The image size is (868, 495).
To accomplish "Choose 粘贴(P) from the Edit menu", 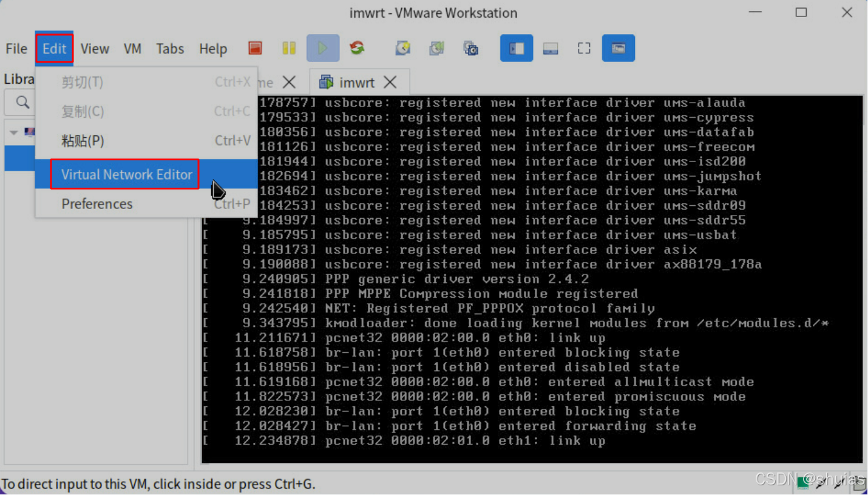I will 146,141.
